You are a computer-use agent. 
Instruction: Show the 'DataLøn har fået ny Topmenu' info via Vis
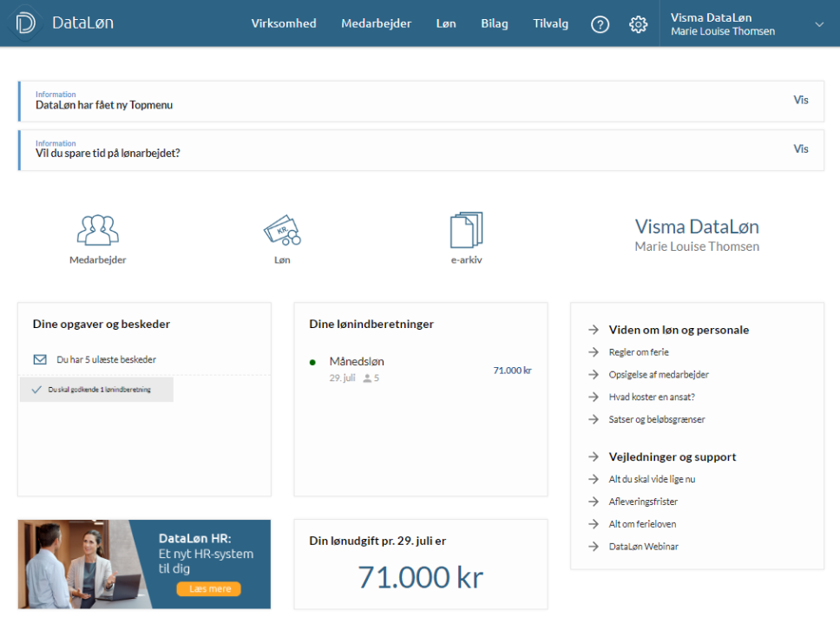pos(801,100)
